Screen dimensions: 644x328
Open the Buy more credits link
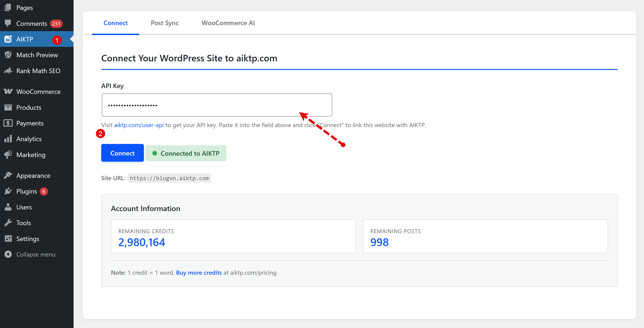click(x=199, y=272)
